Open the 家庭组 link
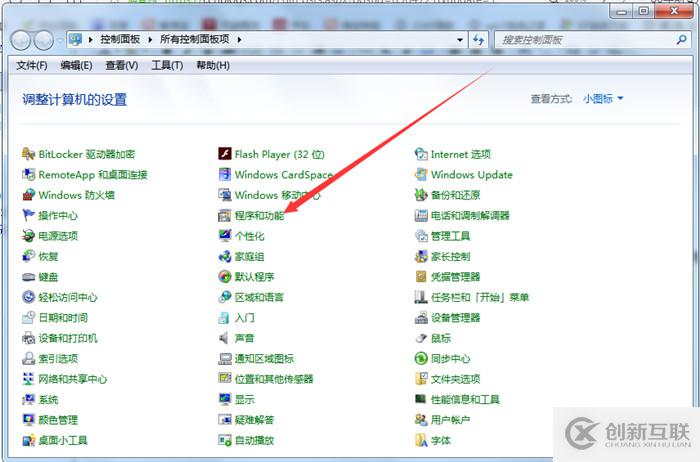 250,256
